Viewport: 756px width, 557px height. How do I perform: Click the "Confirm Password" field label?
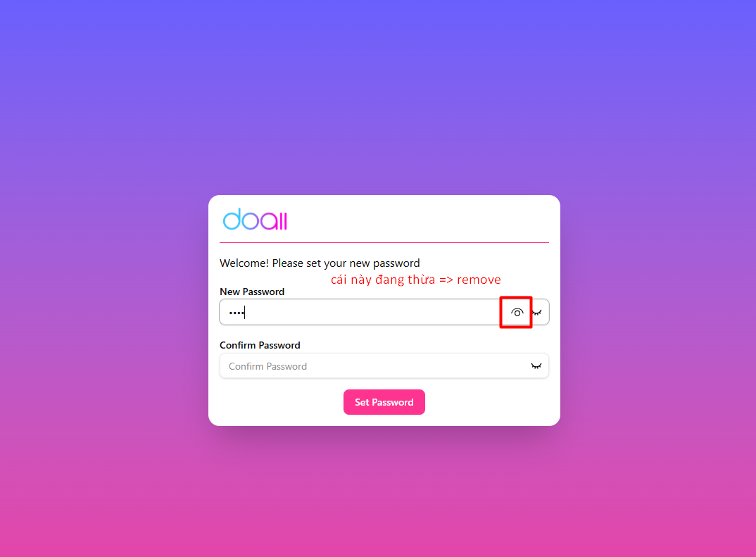click(x=260, y=345)
